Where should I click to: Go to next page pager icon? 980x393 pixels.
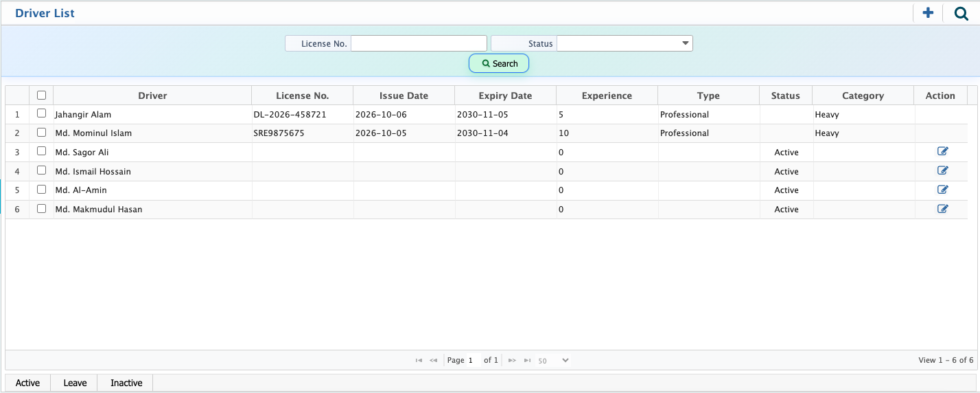tap(512, 360)
